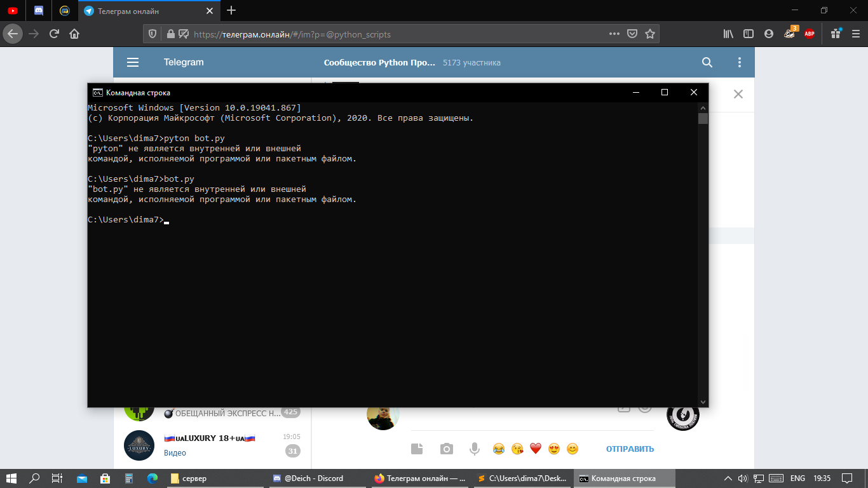This screenshot has width=868, height=488.
Task: Open the Python logo pinned tab
Action: (x=64, y=11)
